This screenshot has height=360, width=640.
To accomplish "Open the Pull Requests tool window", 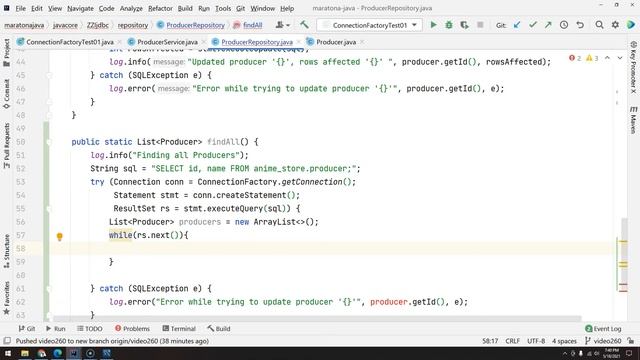I will pyautogui.click(x=7, y=146).
